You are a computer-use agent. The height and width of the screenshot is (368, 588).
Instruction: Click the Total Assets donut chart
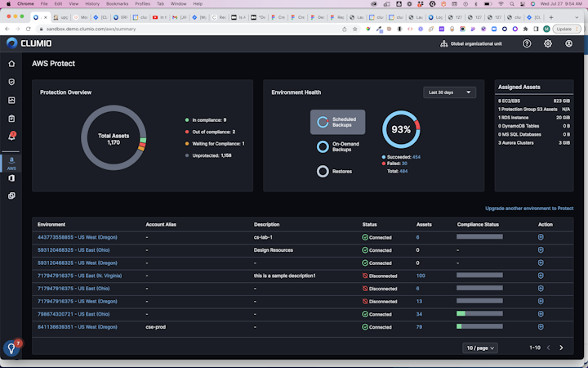click(114, 138)
